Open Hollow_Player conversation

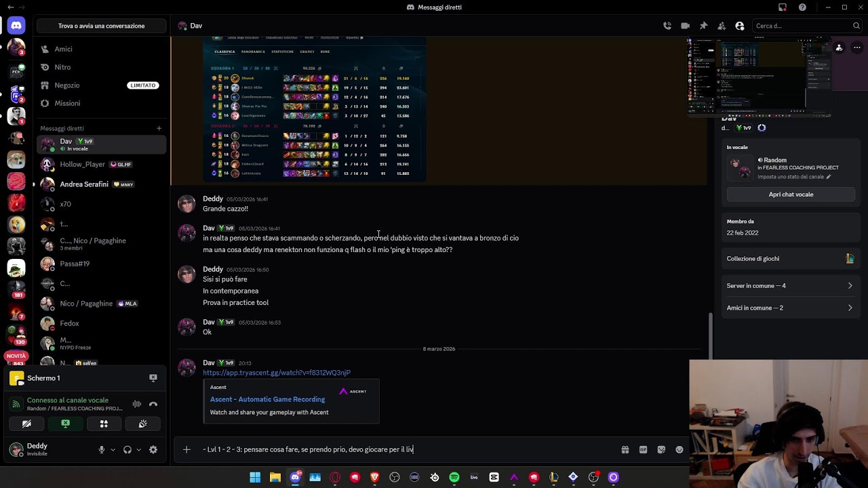[101, 164]
